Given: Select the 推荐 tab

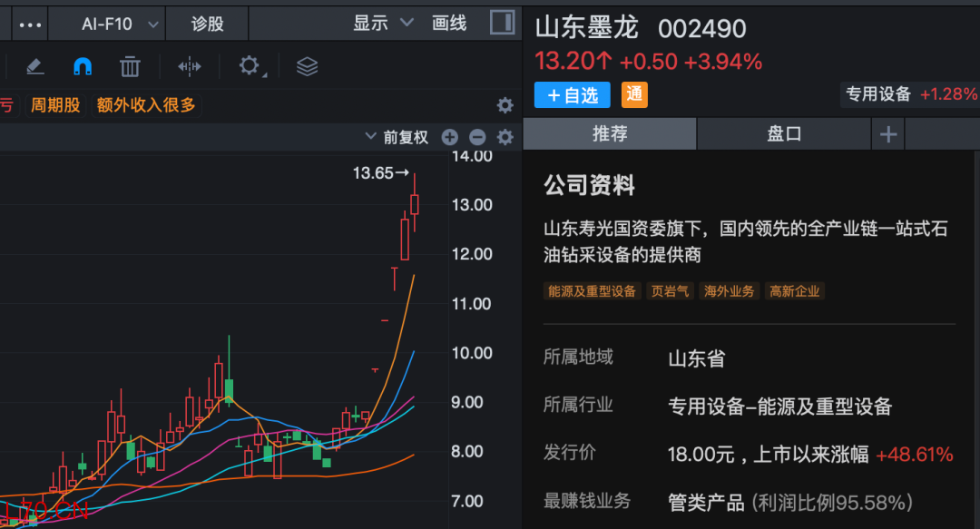Looking at the screenshot, I should [x=609, y=133].
